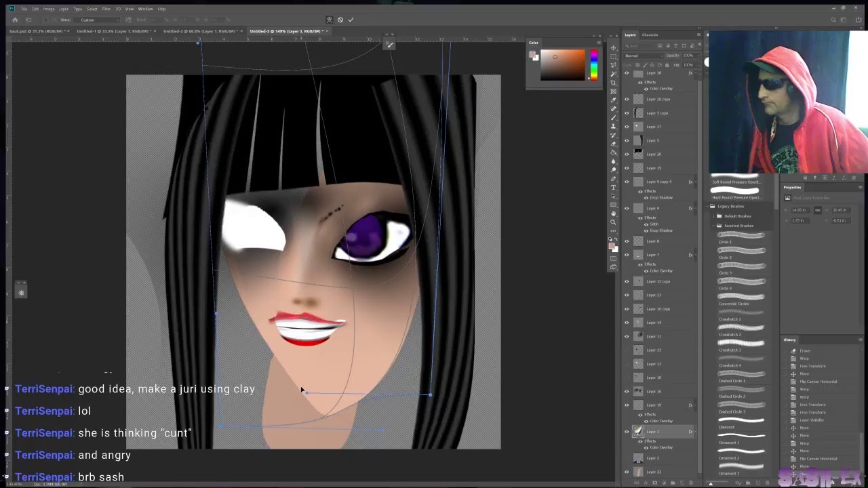Commit the warp transform checkmark

[x=351, y=20]
